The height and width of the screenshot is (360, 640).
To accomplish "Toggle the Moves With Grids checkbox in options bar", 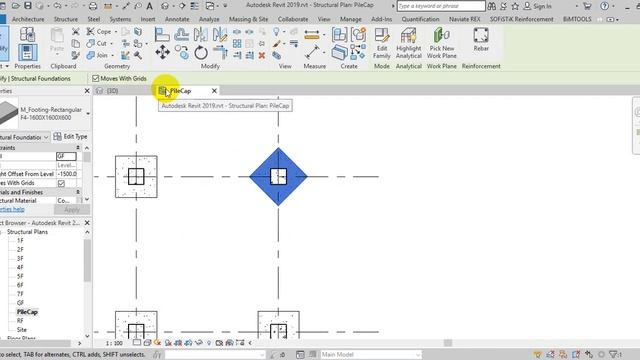I will pos(96,78).
